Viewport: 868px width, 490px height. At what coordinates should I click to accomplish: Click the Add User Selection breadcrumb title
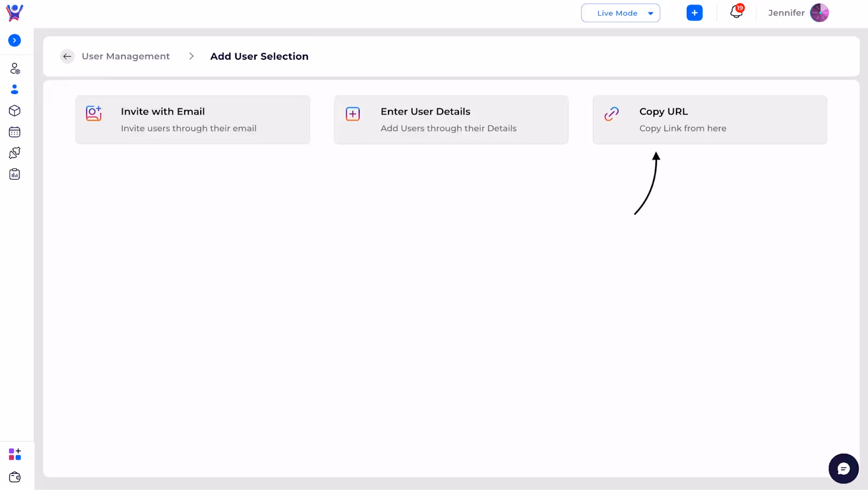click(259, 56)
